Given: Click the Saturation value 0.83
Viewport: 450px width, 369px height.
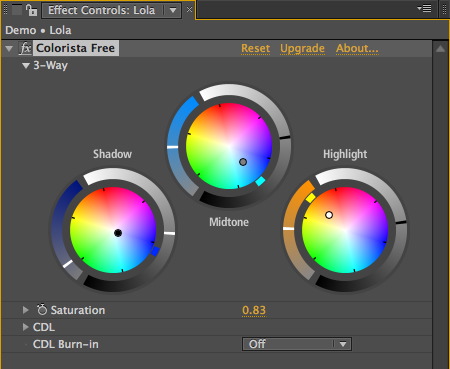Looking at the screenshot, I should [254, 310].
